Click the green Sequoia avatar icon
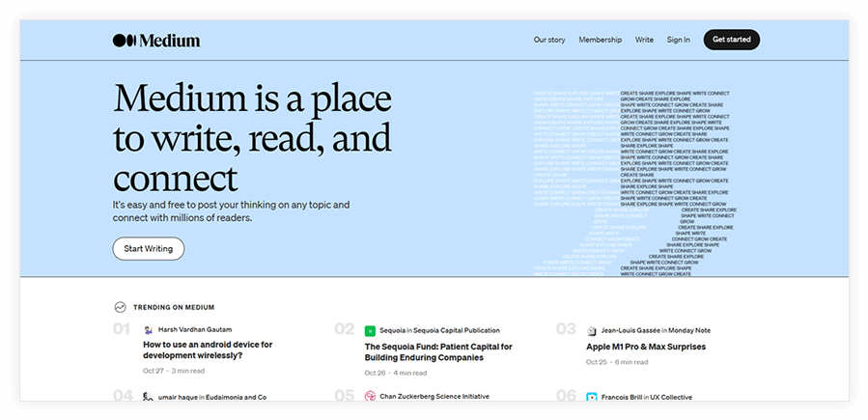The width and height of the screenshot is (868, 420). coord(370,331)
